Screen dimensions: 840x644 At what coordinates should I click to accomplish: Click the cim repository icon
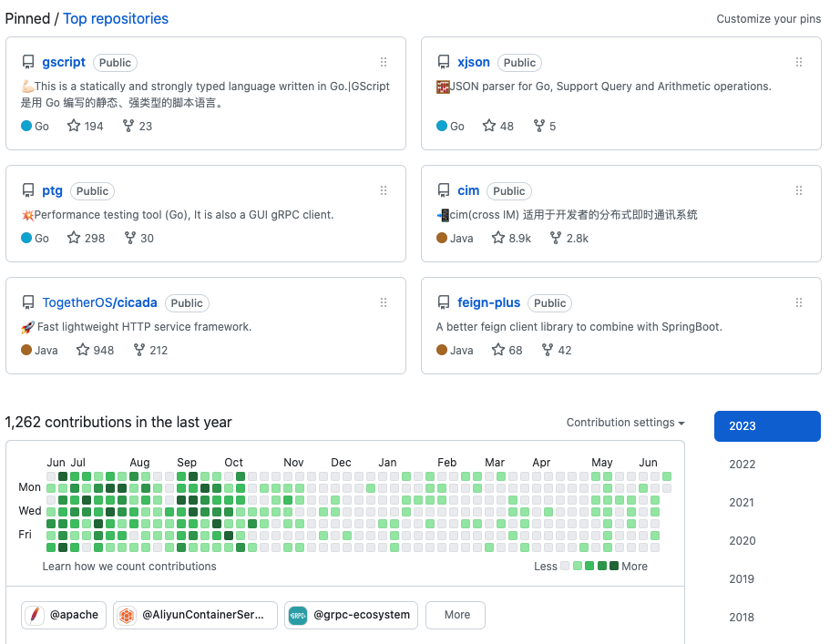(x=444, y=190)
